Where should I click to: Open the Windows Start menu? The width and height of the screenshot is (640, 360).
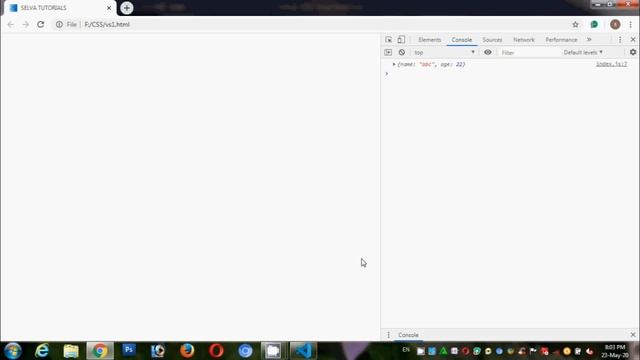coord(13,351)
